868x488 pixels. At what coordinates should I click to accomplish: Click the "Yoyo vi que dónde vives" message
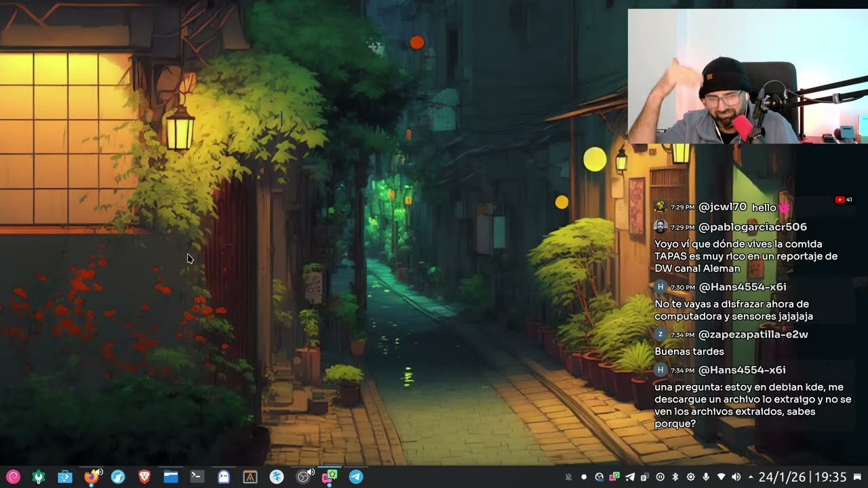coord(746,256)
